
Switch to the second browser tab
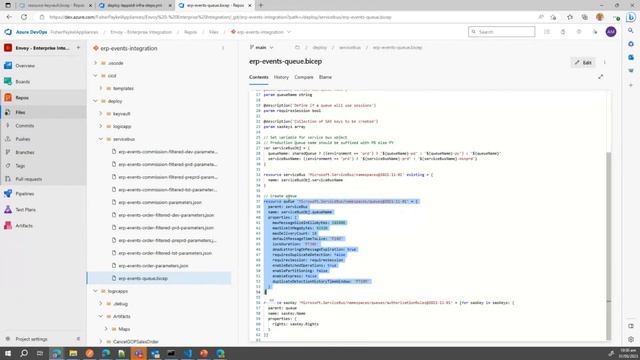pos(135,5)
